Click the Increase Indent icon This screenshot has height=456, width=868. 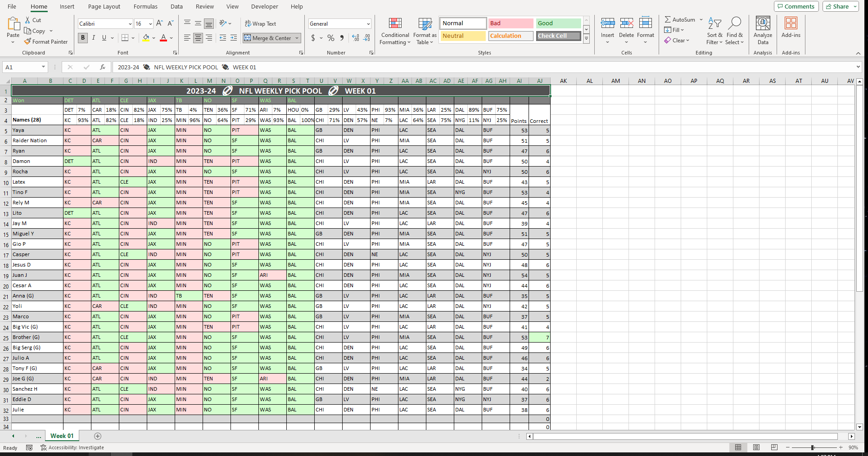click(x=234, y=38)
